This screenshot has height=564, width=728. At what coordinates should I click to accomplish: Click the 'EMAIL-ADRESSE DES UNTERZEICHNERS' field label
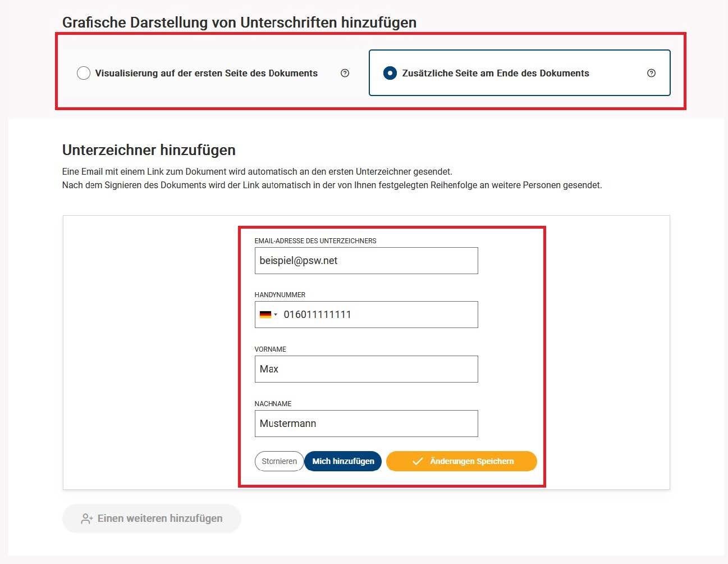tap(315, 241)
